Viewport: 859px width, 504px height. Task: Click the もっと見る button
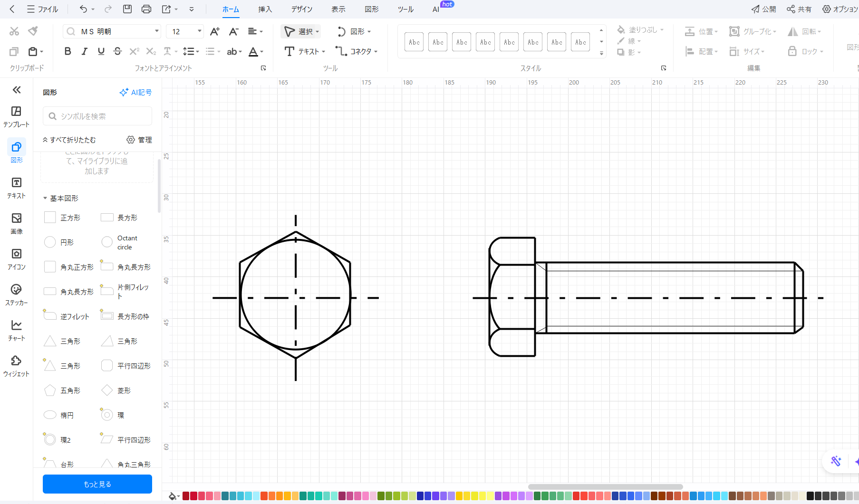[97, 484]
